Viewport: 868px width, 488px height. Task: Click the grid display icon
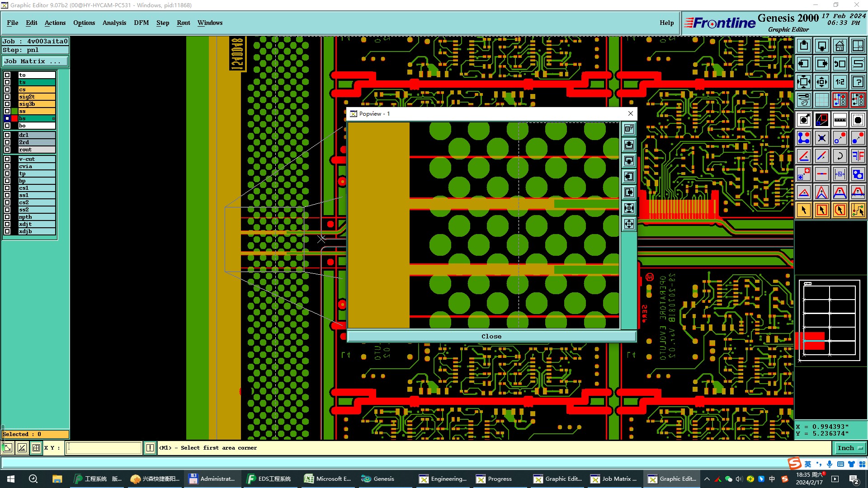coord(821,100)
